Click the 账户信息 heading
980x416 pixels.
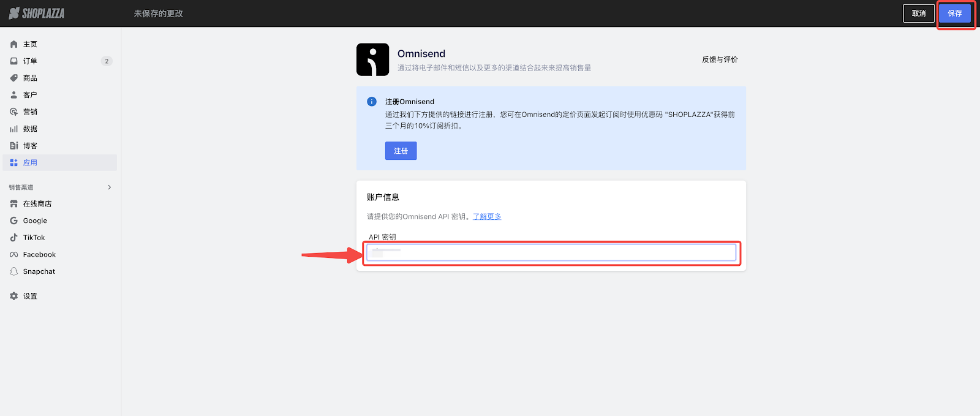[x=383, y=197]
